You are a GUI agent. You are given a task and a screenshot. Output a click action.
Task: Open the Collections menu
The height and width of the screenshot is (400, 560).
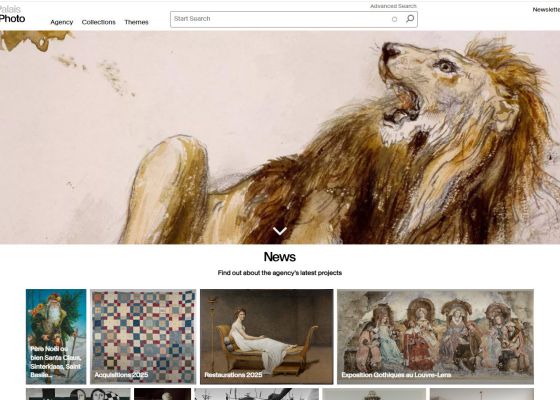pyautogui.click(x=99, y=22)
